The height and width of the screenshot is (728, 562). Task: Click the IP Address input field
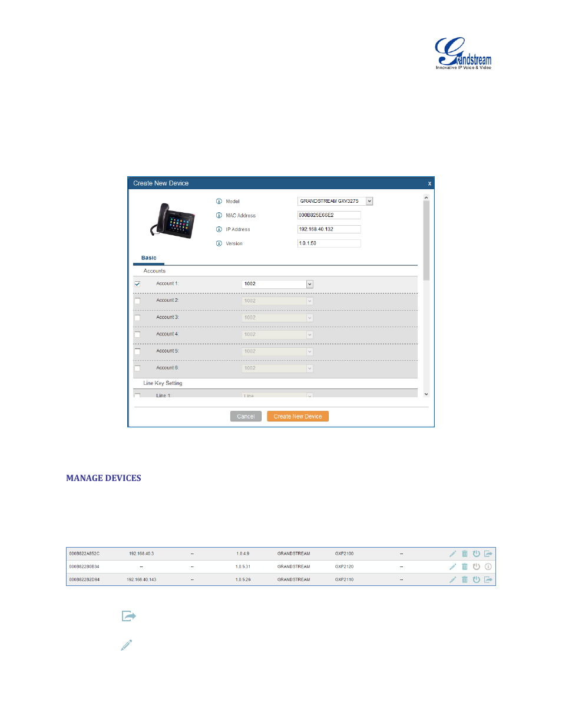pos(329,229)
